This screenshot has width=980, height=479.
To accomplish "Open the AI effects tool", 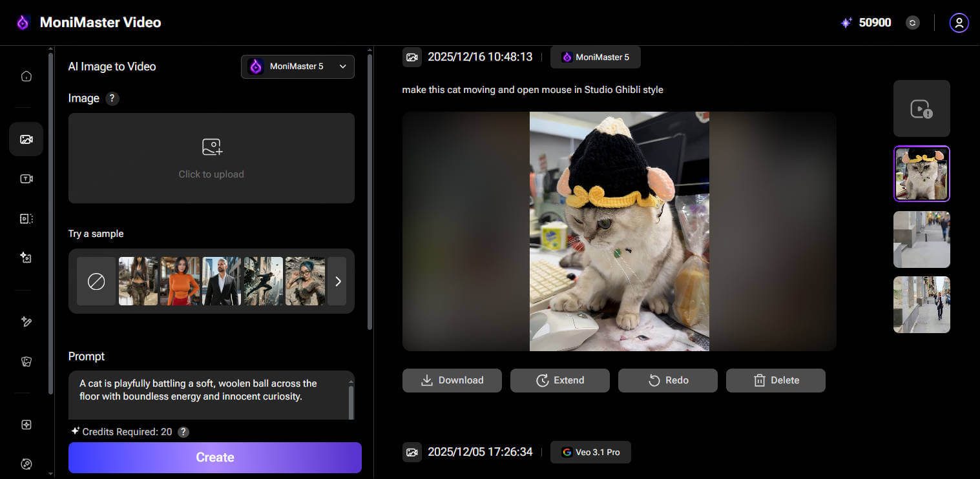I will pyautogui.click(x=26, y=257).
